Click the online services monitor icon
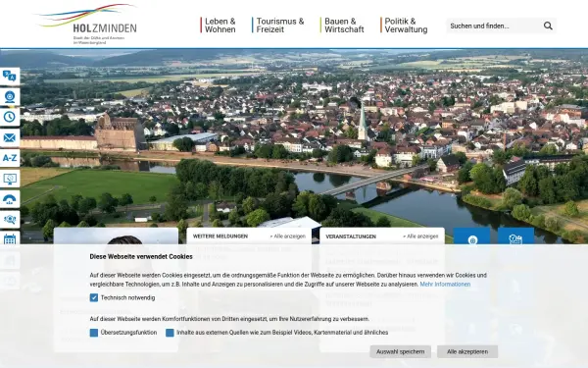Image resolution: width=588 pixels, height=368 pixels. click(x=10, y=179)
